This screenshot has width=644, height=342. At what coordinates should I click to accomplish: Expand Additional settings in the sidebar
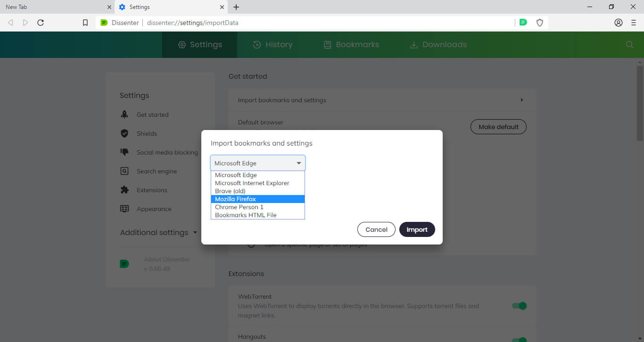coord(159,233)
